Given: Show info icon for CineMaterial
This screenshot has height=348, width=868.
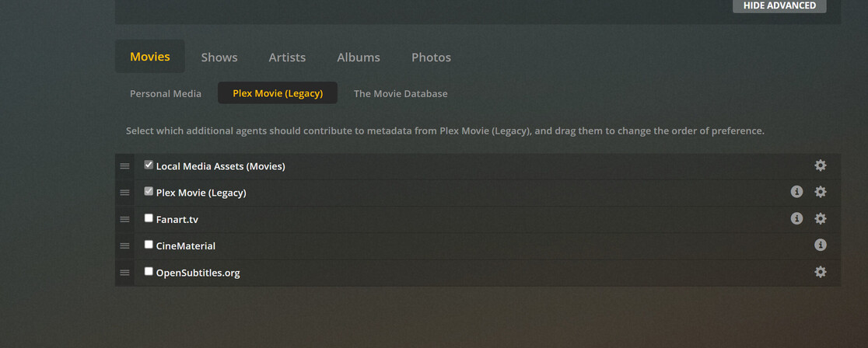Looking at the screenshot, I should coord(821,245).
